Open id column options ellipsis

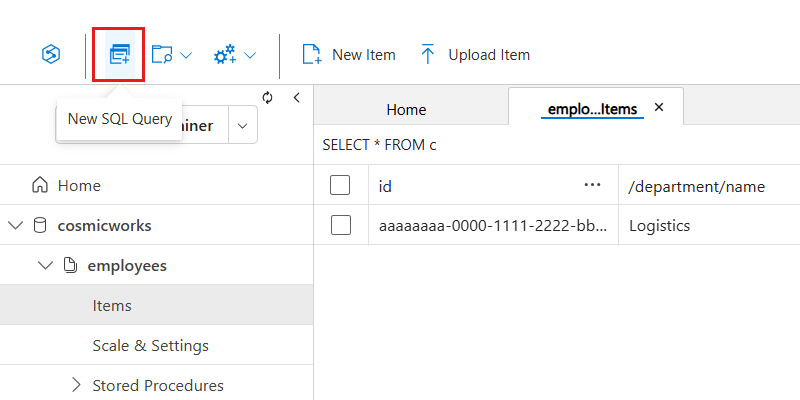(x=592, y=185)
